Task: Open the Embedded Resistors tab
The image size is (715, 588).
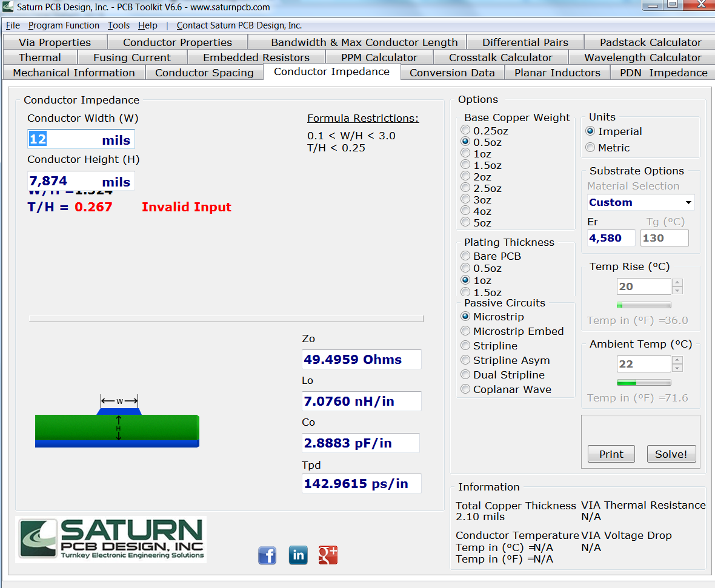Action: [x=256, y=58]
